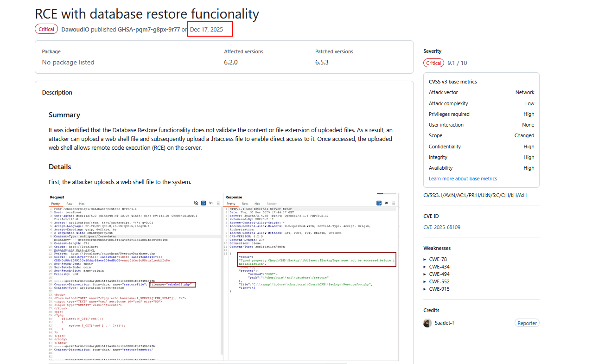Expand the CWE-78 weakness entry
The image size is (605, 364).
pyautogui.click(x=438, y=259)
